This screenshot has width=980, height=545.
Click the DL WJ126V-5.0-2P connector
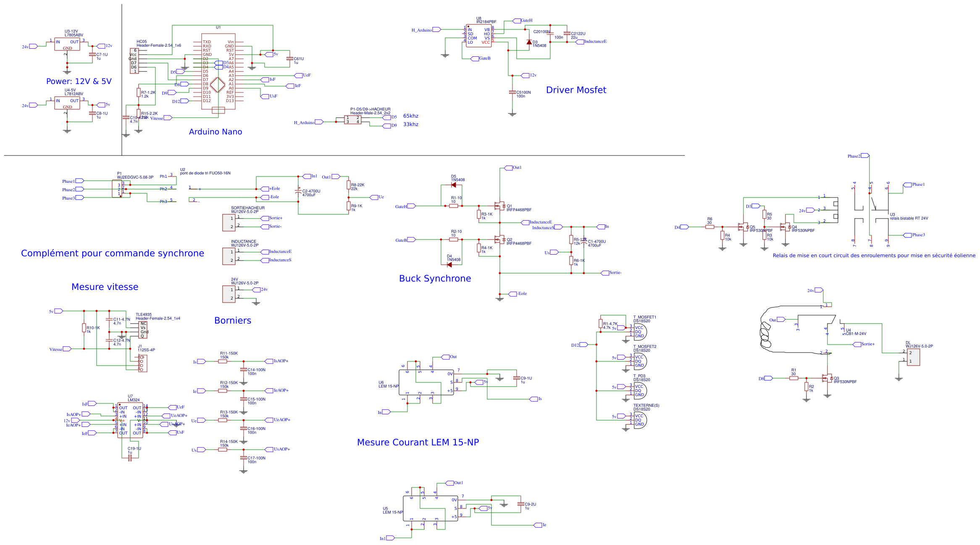pos(913,357)
